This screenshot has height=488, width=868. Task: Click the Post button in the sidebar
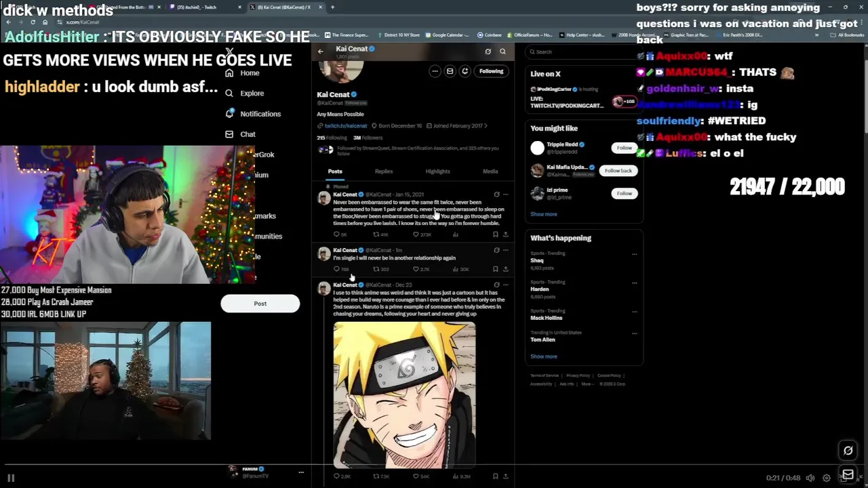(260, 304)
